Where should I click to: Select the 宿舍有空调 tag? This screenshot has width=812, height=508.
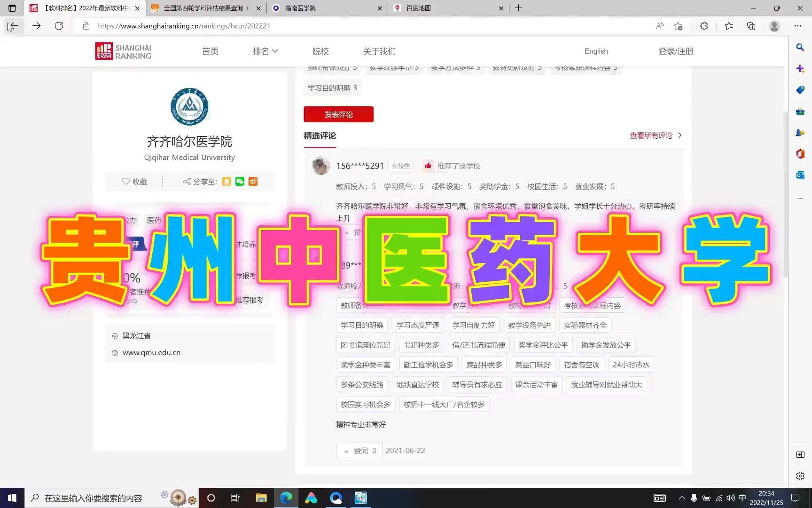point(581,365)
